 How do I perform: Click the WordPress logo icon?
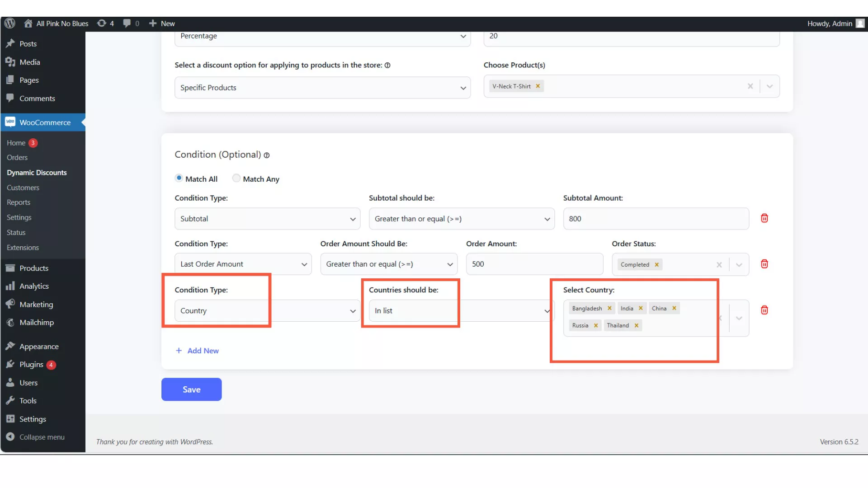point(9,23)
